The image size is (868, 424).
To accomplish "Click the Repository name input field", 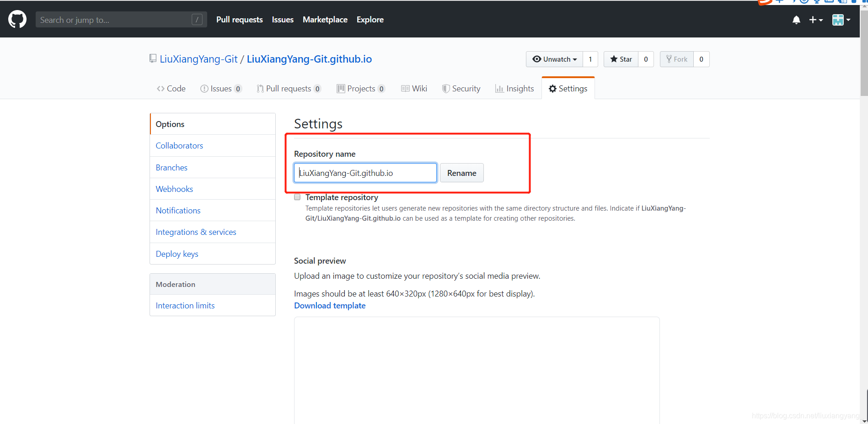I will click(365, 173).
